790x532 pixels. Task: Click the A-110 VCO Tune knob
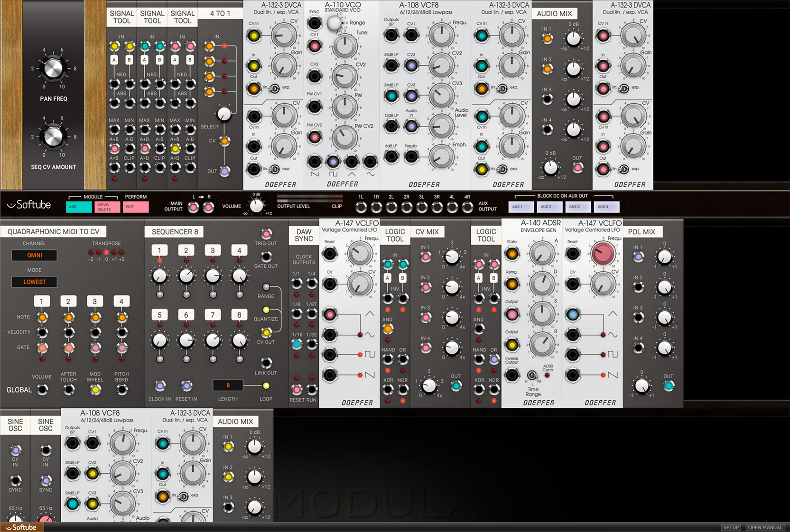(x=344, y=46)
